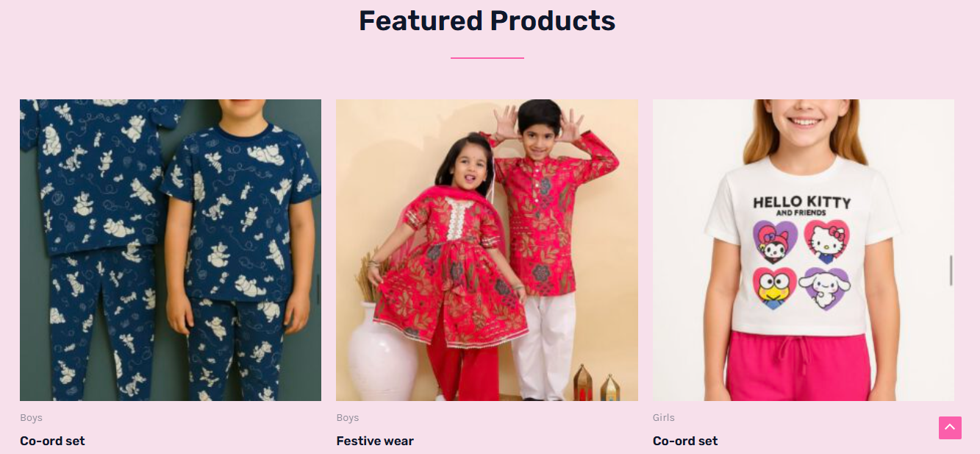This screenshot has height=454, width=980.
Task: Click the My Melody heart on the t-shirt
Action: click(775, 241)
